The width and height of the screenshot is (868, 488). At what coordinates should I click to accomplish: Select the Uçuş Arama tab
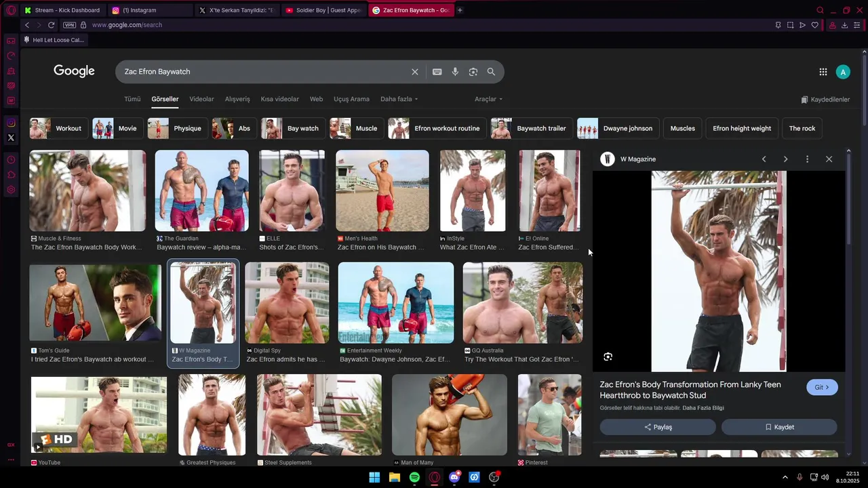click(351, 99)
